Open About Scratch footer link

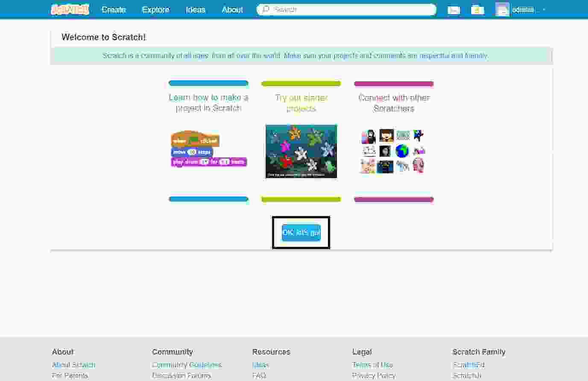tap(73, 365)
